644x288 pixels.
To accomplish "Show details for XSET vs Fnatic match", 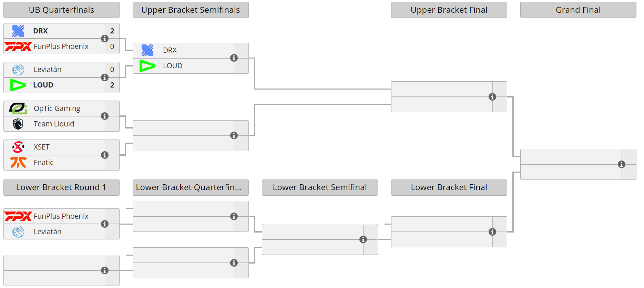I will 105,155.
